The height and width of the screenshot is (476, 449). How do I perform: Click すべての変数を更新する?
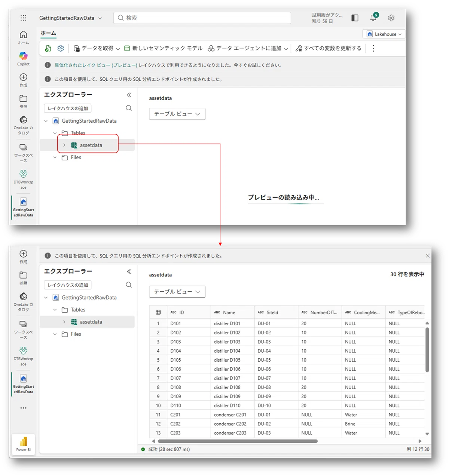329,48
